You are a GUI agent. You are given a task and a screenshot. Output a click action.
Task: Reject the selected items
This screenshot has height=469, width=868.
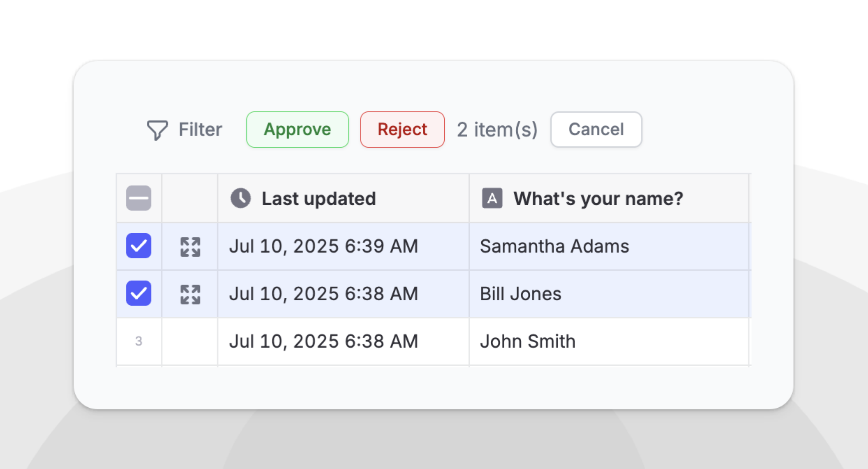(x=402, y=130)
